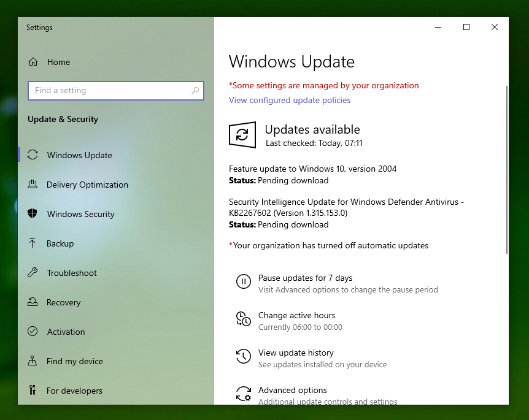The image size is (529, 420).
Task: Maximize the Settings window
Action: click(x=466, y=27)
